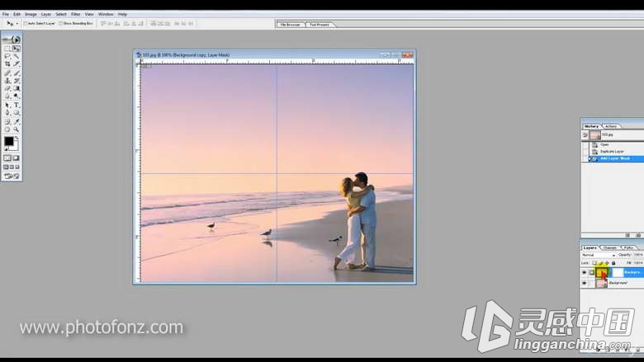Viewport: 644px width, 362px height.
Task: Select the Pen tool
Action: (x=7, y=112)
